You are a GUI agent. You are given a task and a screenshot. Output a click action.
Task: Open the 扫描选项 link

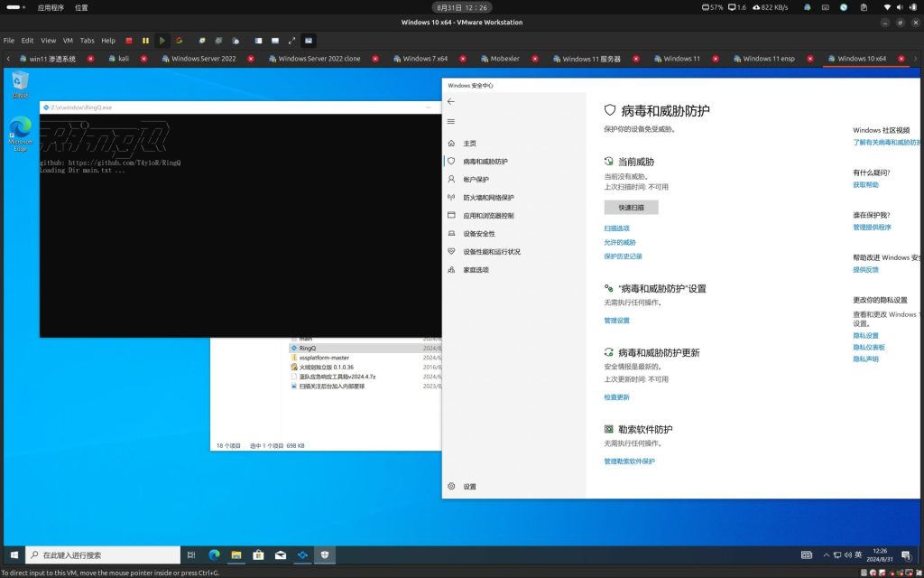[616, 228]
